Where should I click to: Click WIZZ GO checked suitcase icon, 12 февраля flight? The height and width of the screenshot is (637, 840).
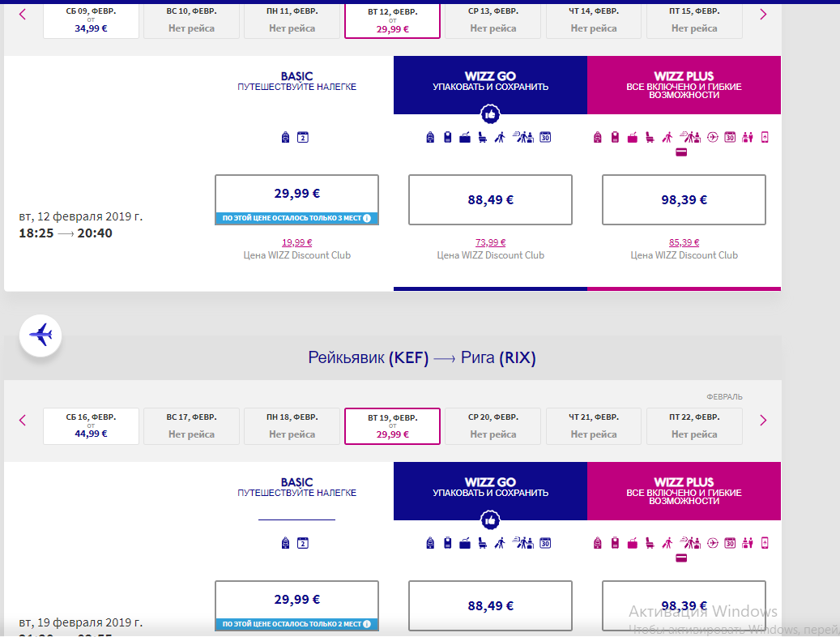[x=465, y=138]
